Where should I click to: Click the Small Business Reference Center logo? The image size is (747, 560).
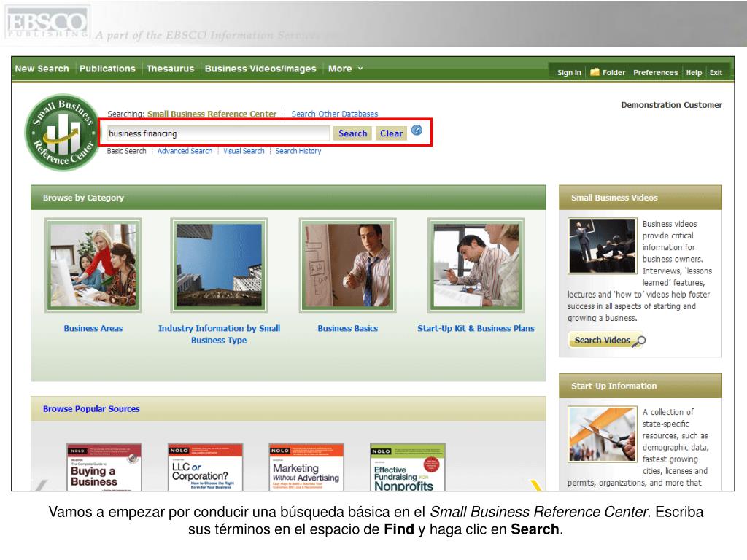coord(61,133)
